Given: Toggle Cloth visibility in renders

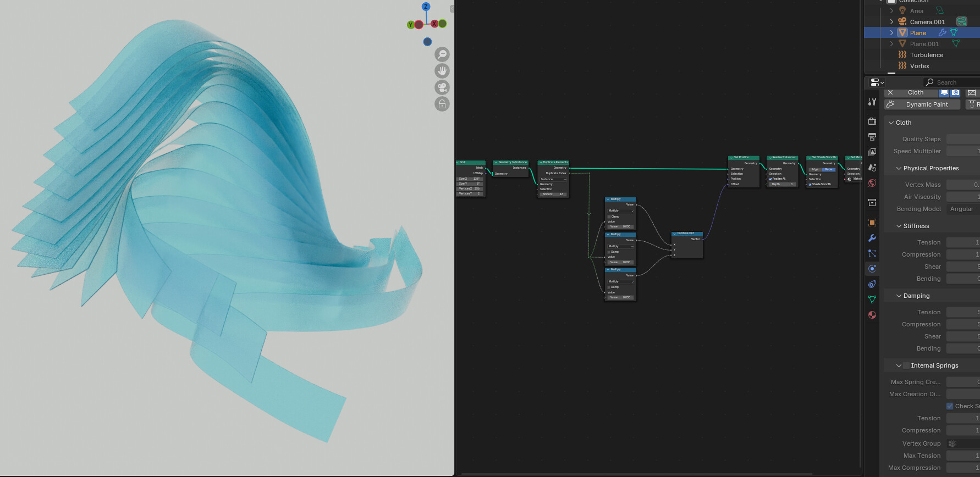Looking at the screenshot, I should [955, 92].
